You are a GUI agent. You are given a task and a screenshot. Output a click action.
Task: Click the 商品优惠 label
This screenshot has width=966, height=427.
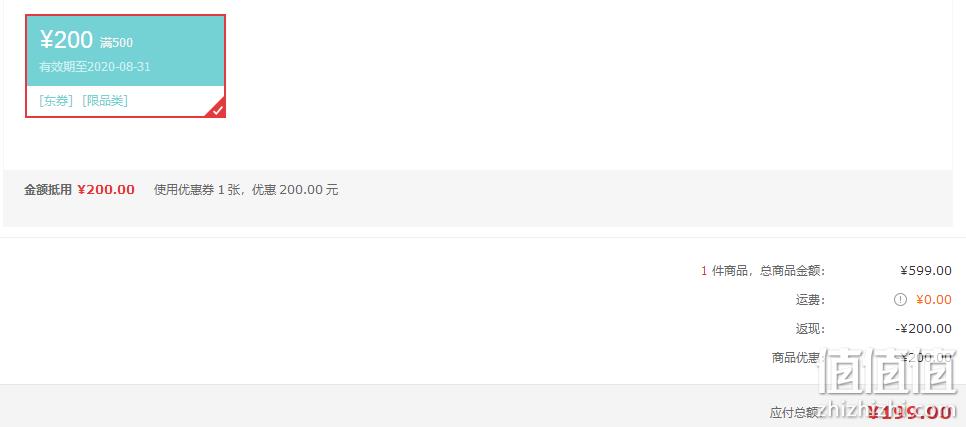click(x=798, y=358)
